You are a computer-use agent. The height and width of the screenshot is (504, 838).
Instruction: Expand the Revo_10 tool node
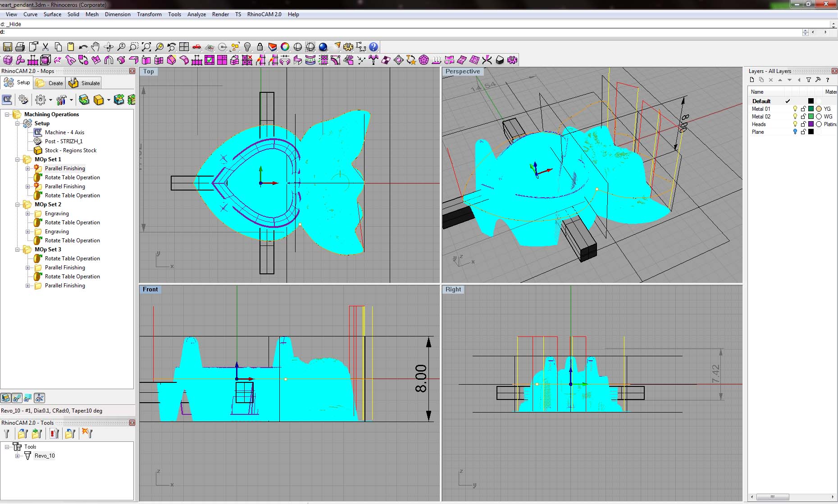18,456
